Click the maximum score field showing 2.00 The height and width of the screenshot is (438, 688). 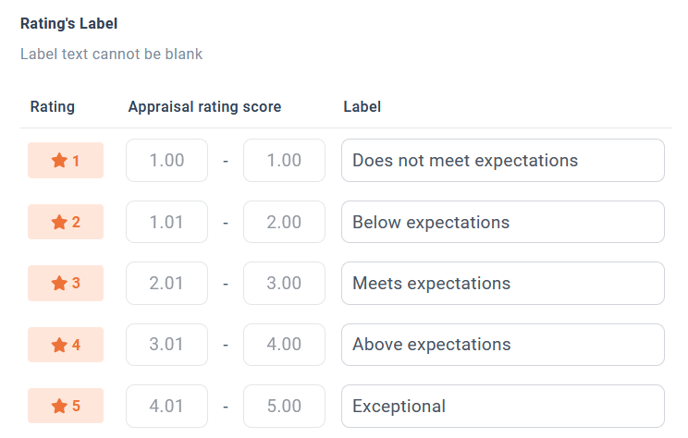(x=284, y=222)
